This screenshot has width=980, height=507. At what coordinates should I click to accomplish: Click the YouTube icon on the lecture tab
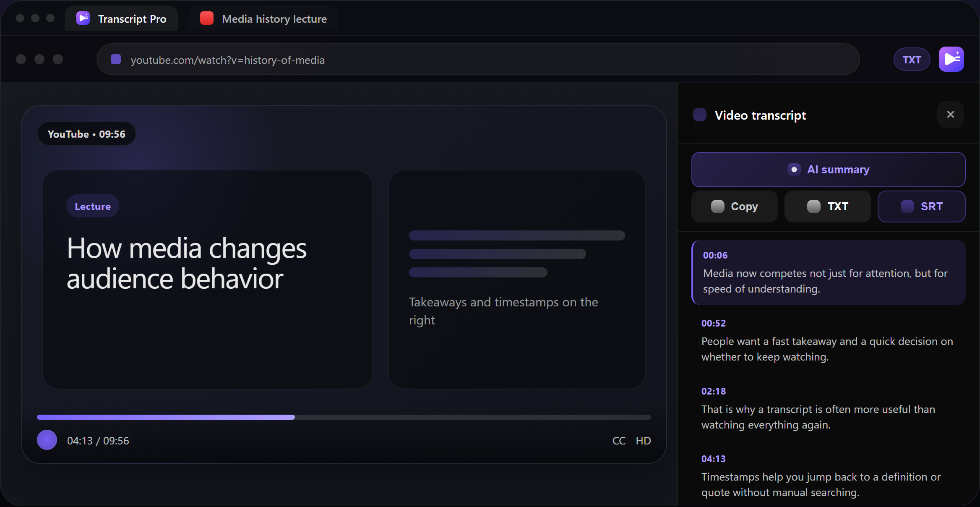tap(207, 18)
